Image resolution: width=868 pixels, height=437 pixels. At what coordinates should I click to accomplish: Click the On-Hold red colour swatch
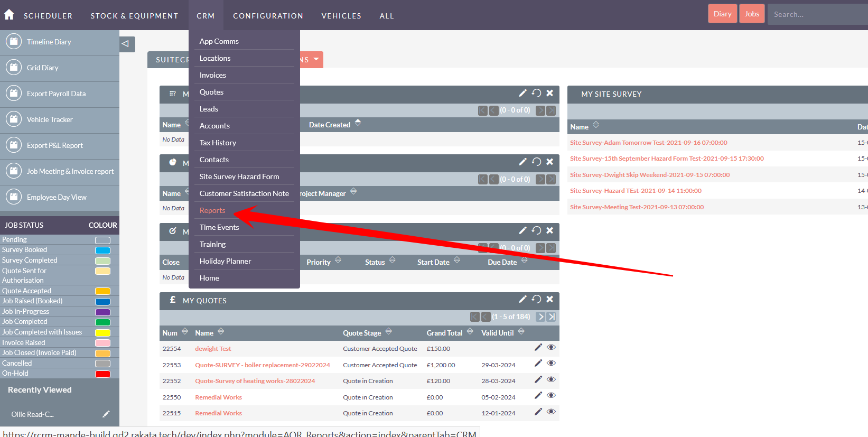click(x=102, y=374)
